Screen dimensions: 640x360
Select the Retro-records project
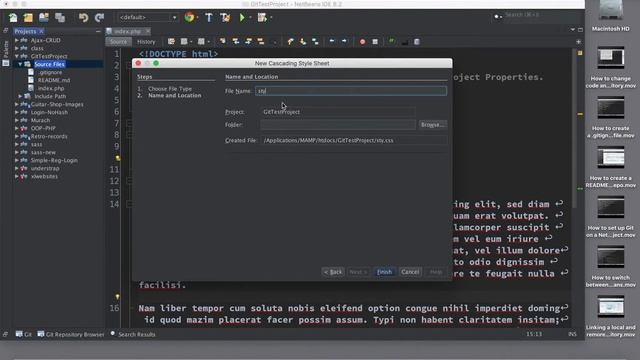pyautogui.click(x=49, y=136)
